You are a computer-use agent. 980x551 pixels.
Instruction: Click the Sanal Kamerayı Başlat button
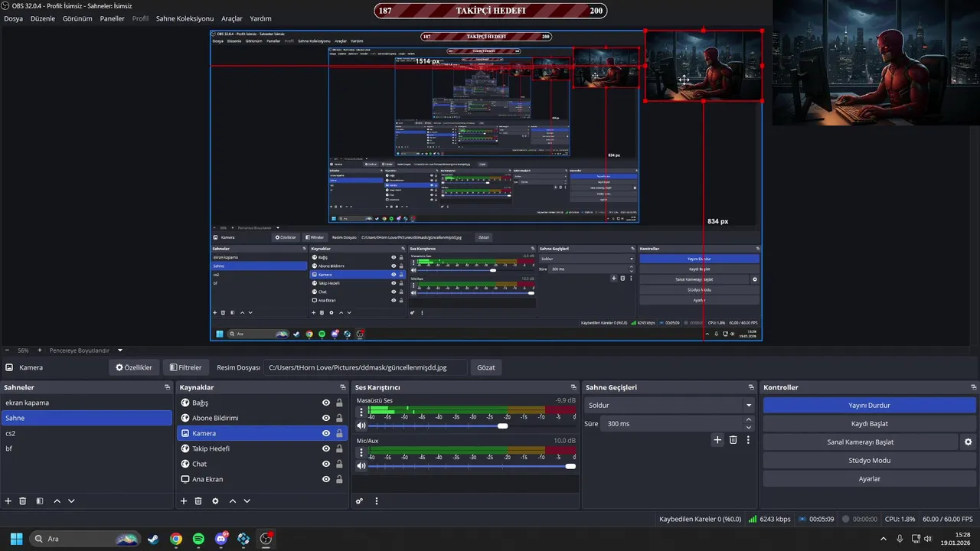860,442
